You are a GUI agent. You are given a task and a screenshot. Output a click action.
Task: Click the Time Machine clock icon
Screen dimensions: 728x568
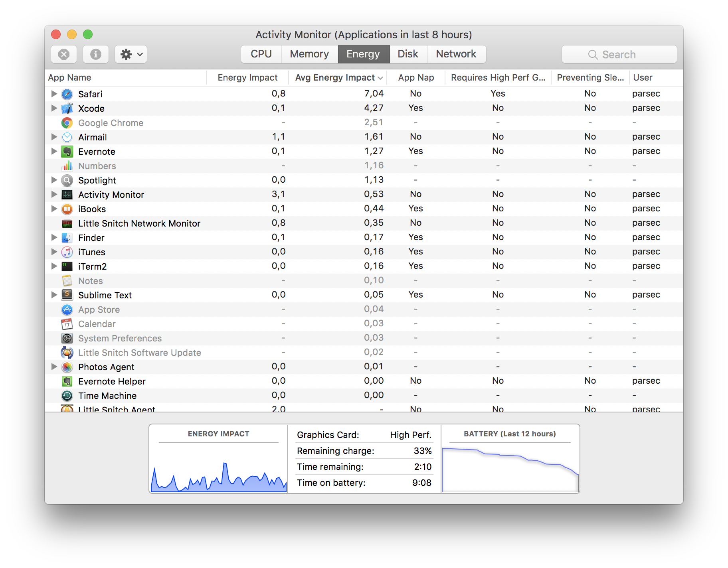pyautogui.click(x=67, y=396)
